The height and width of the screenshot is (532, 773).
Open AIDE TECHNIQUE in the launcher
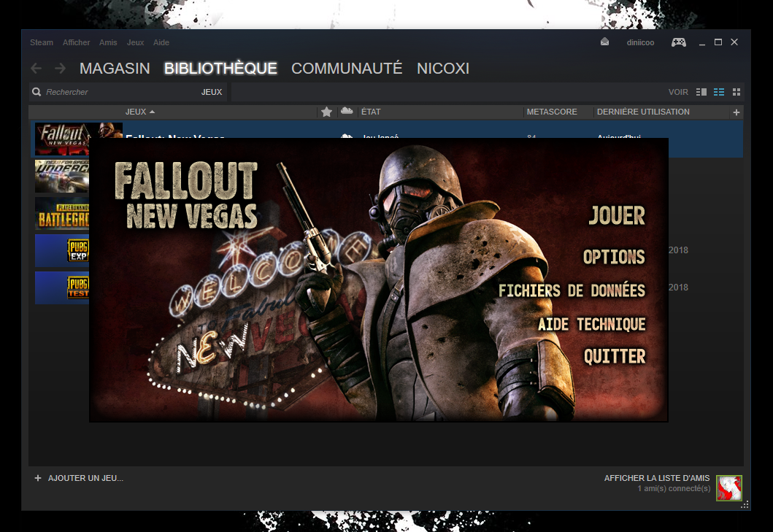591,324
